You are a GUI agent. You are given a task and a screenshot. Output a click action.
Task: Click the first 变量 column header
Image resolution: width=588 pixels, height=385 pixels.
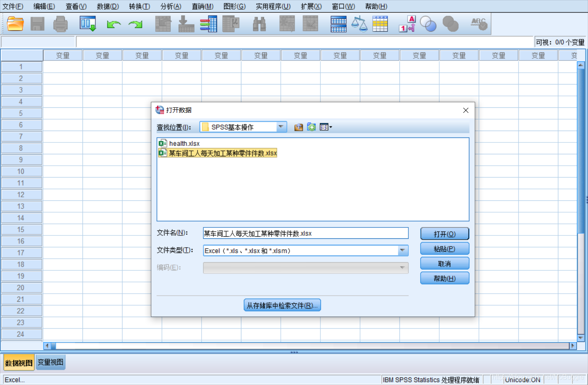tap(63, 55)
